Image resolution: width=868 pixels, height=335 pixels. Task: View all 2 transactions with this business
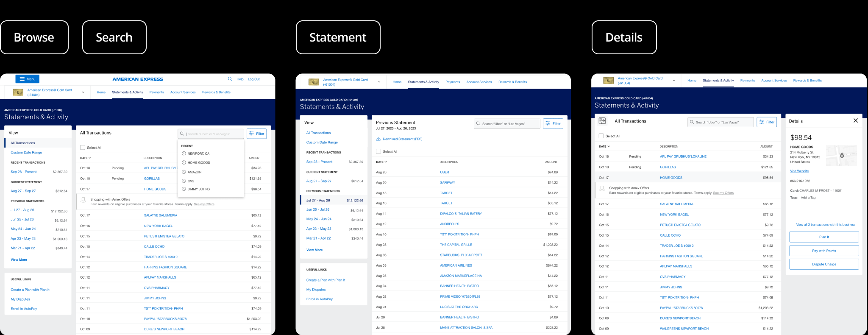[x=826, y=224]
